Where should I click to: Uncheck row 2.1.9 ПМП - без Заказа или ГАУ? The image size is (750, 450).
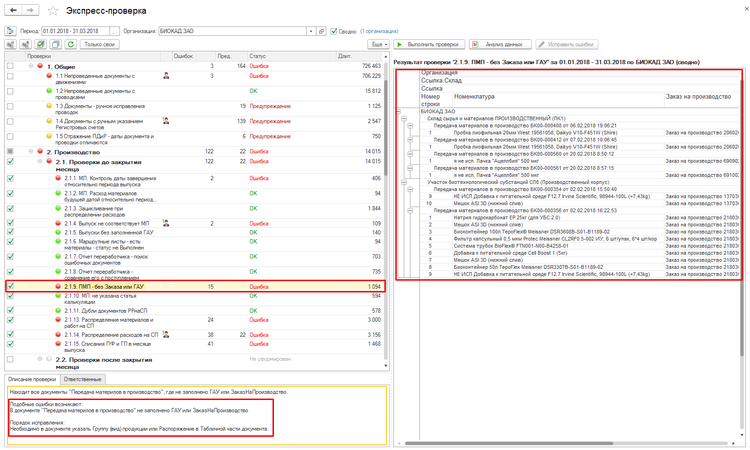point(10,286)
